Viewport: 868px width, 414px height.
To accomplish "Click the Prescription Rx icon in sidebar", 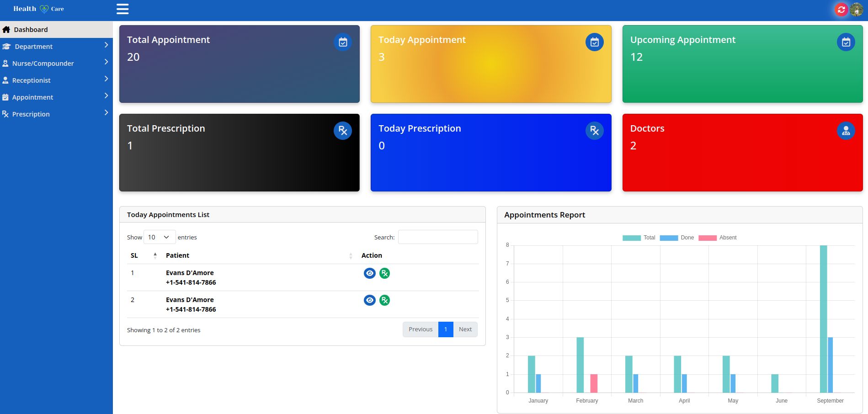I will 5,114.
